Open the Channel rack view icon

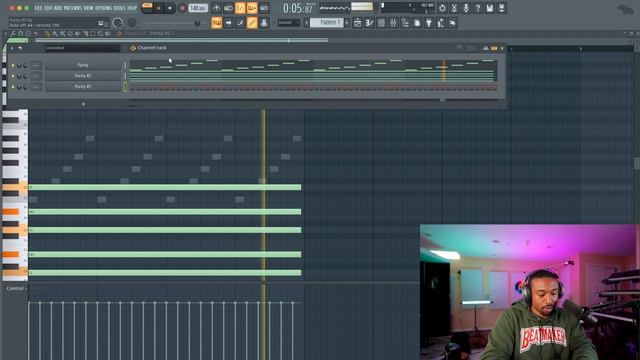[381, 23]
